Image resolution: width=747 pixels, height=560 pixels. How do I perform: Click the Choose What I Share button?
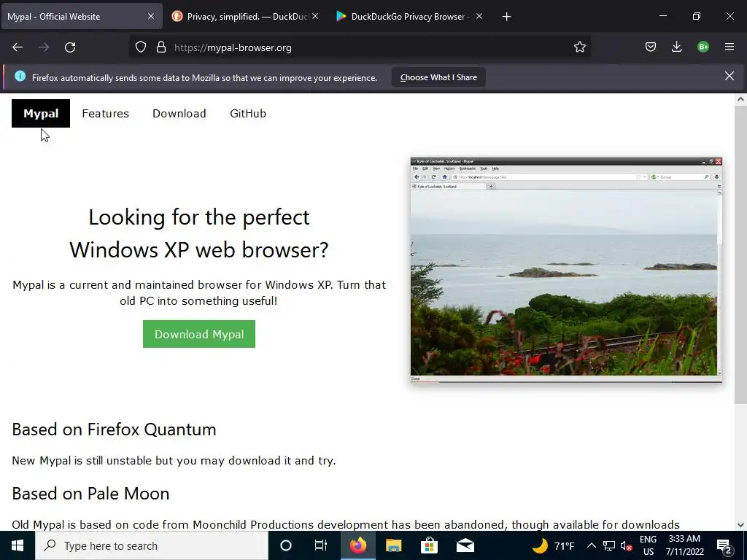tap(438, 77)
